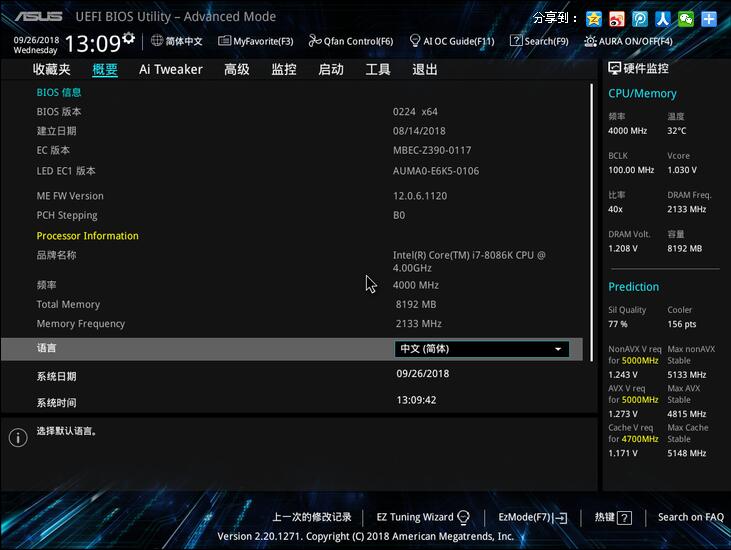
Task: Click the AURA light icon
Action: pos(590,41)
